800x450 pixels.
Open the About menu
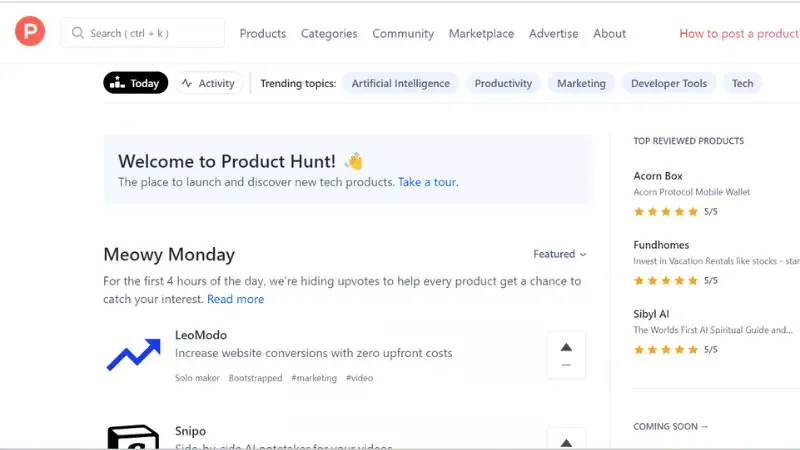609,34
